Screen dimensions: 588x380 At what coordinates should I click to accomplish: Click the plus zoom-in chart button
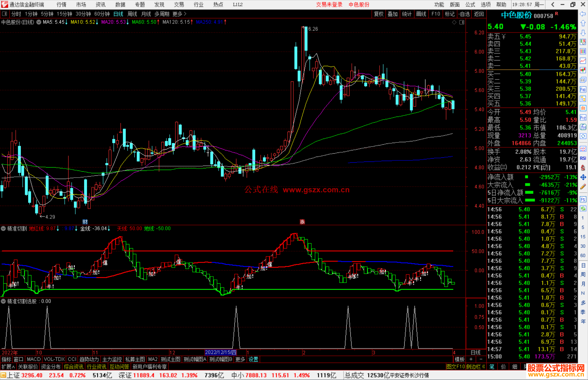471,359
